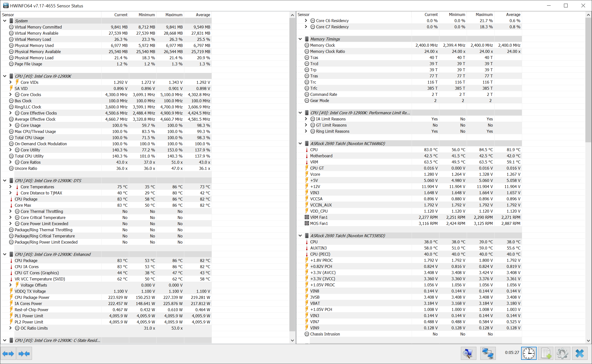The height and width of the screenshot is (364, 592).
Task: Open sensor settings gear icon
Action: click(x=562, y=354)
